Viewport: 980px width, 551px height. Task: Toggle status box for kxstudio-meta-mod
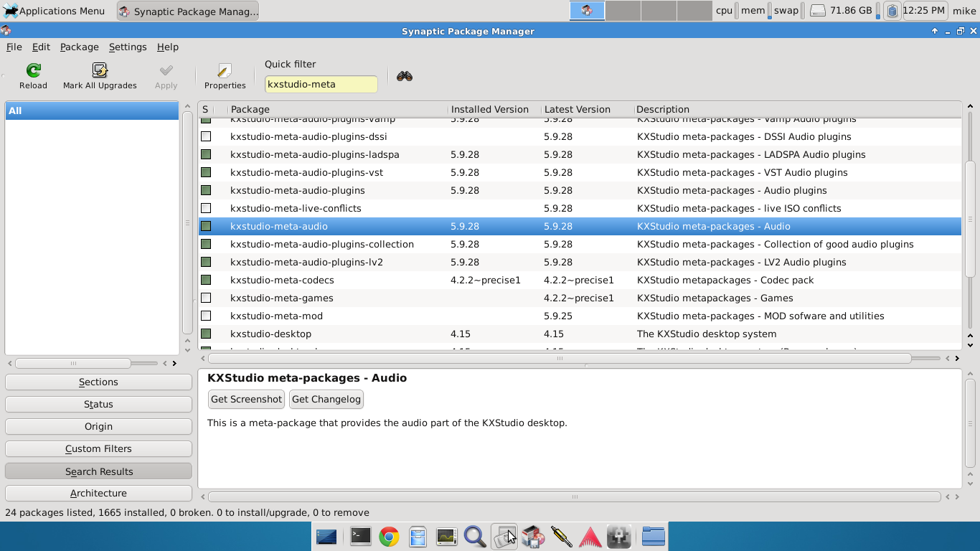point(206,316)
